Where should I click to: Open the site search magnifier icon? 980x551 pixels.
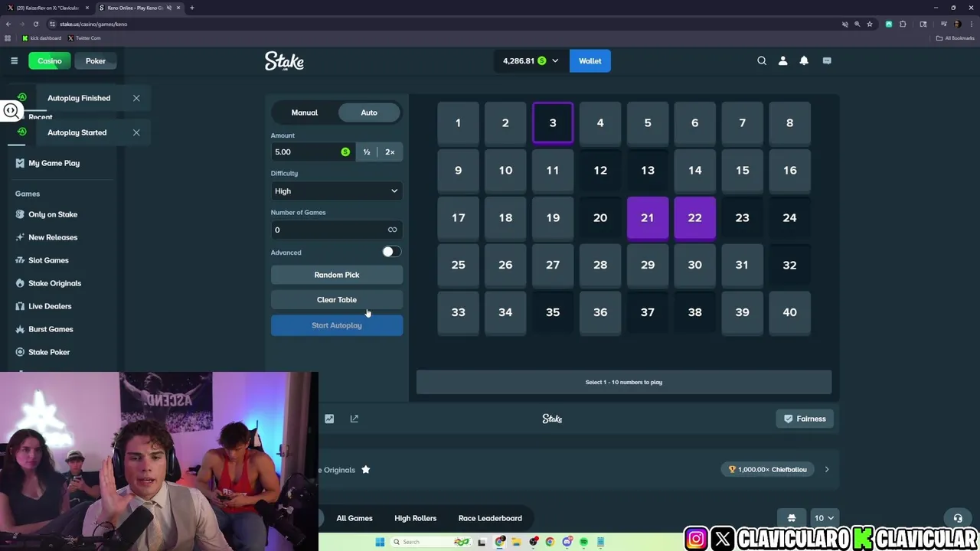point(762,60)
